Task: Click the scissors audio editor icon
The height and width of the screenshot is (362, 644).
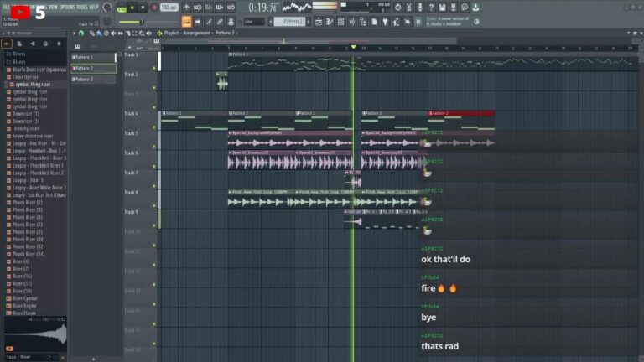Action: click(x=408, y=8)
